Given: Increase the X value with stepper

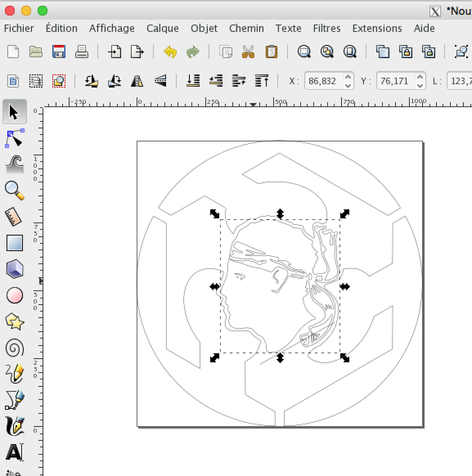Looking at the screenshot, I should point(348,77).
